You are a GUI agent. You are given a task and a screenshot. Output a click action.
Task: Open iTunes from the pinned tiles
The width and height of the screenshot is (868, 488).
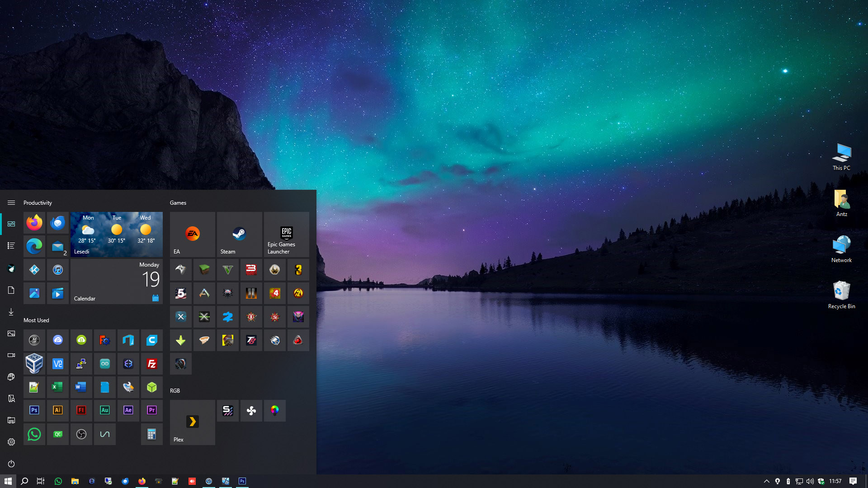pos(57,270)
